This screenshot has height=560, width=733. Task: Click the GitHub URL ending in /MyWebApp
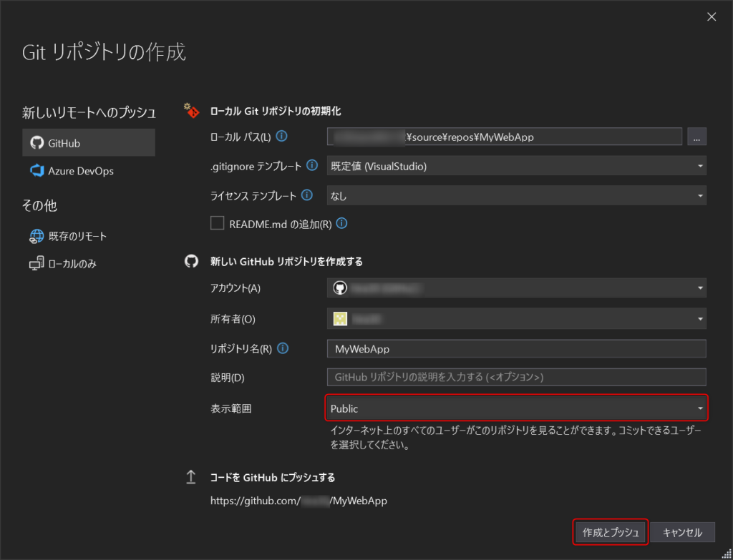tap(298, 501)
